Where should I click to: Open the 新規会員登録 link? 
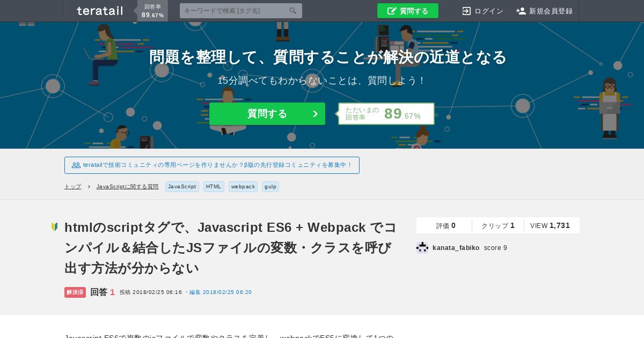coord(545,11)
